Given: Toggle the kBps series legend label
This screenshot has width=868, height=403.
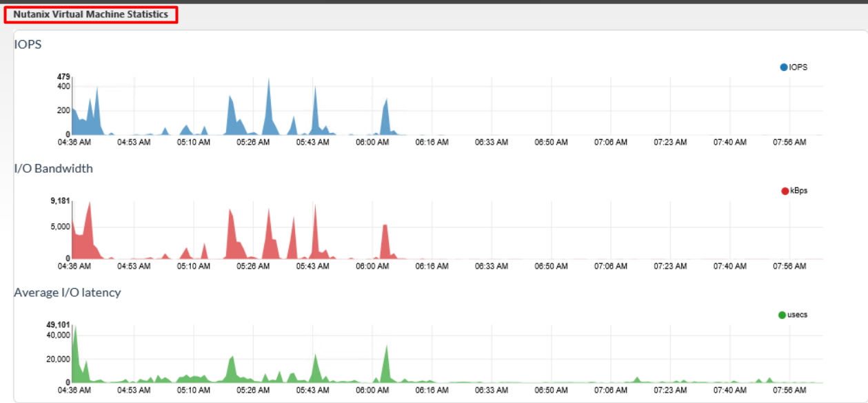Looking at the screenshot, I should (x=798, y=191).
